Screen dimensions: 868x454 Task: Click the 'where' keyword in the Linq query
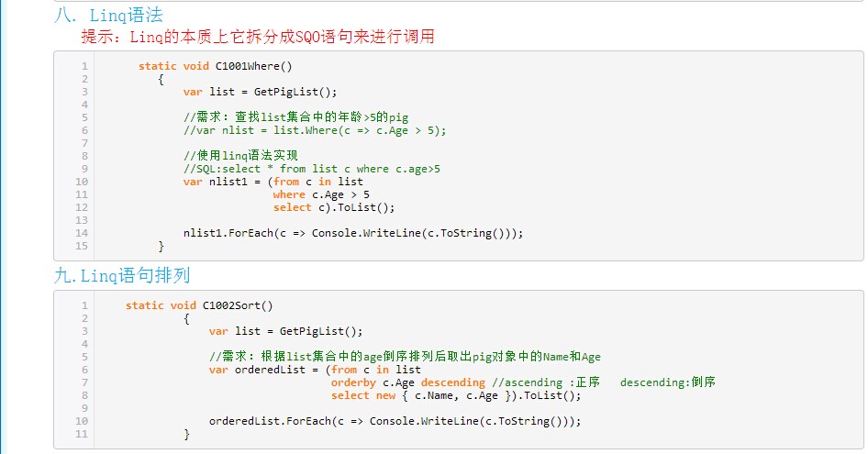click(x=289, y=194)
